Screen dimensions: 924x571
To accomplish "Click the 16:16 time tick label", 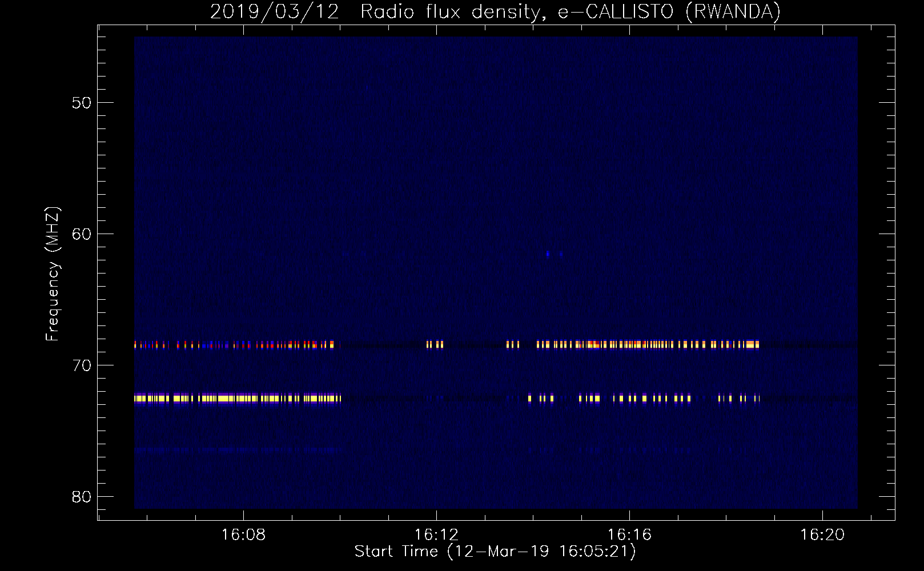I will tap(629, 535).
